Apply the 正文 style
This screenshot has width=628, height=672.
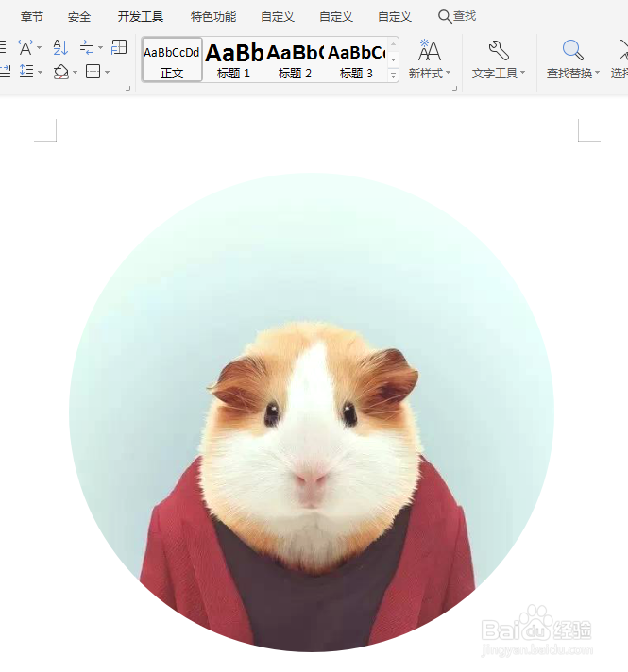tap(172, 59)
